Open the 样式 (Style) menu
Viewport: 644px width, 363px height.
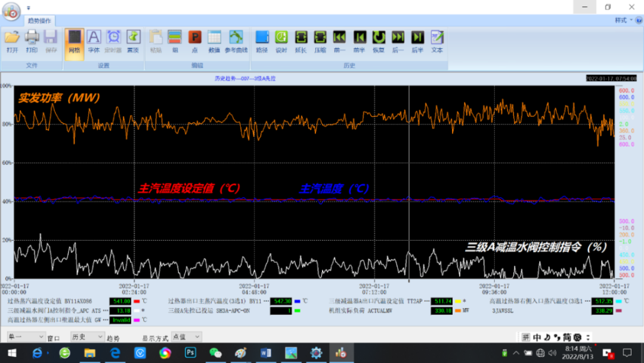623,20
